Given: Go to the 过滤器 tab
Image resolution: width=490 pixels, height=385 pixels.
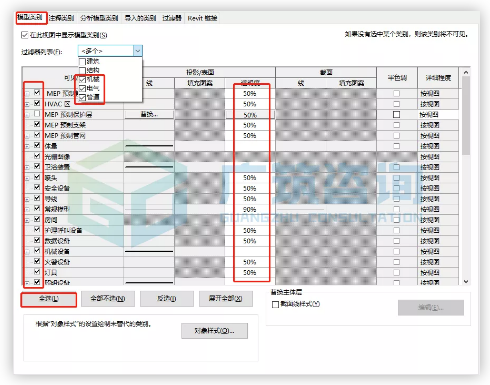Looking at the screenshot, I should point(172,18).
